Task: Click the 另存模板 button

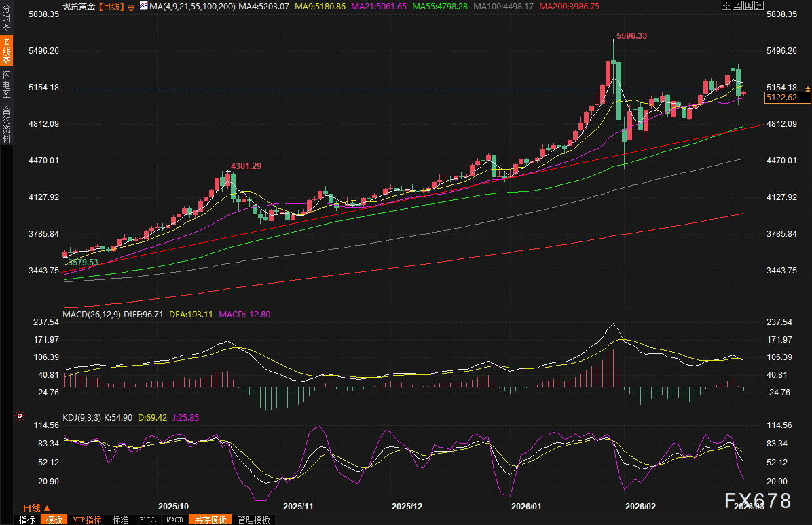Action: point(209,520)
